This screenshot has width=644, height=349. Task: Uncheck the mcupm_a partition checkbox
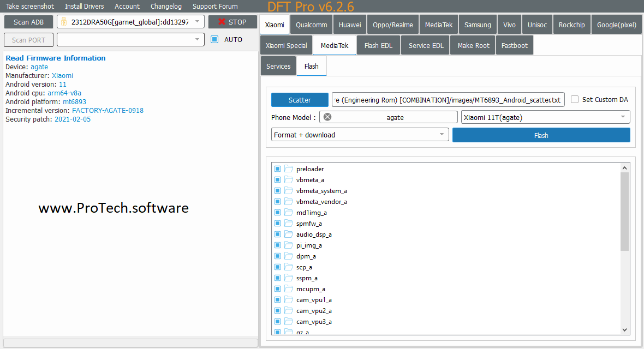click(x=278, y=288)
